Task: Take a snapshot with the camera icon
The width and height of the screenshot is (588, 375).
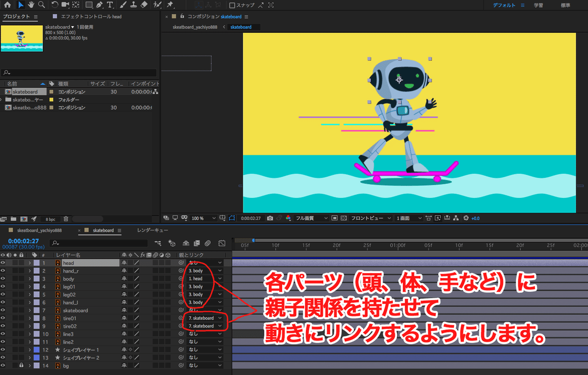Action: click(x=270, y=218)
